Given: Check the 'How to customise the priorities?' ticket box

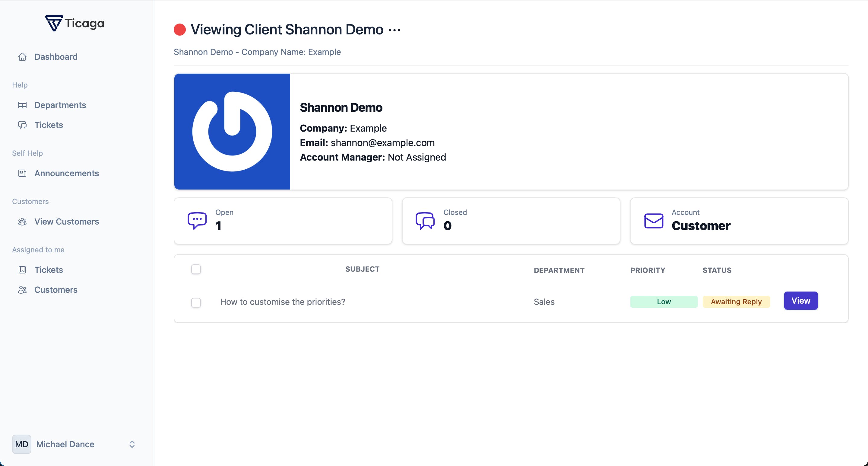Looking at the screenshot, I should pos(196,302).
